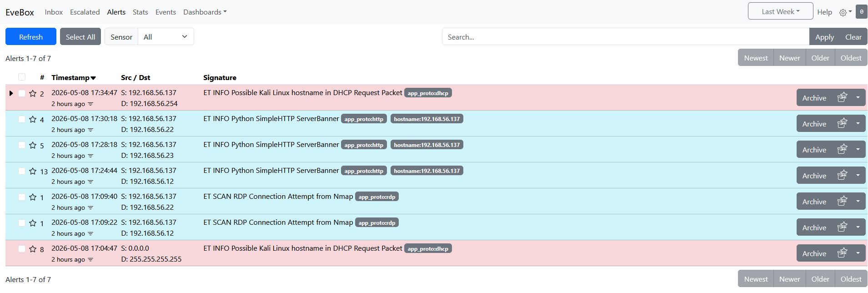
Task: Click the filter icon beside the 17:30:18 alert's '2 hours ago'
Action: [x=90, y=130]
